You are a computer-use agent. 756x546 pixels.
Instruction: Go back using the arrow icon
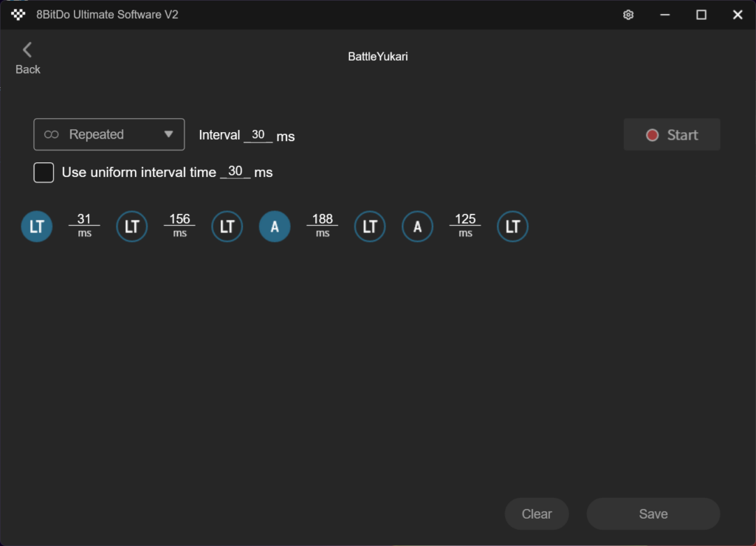(27, 50)
